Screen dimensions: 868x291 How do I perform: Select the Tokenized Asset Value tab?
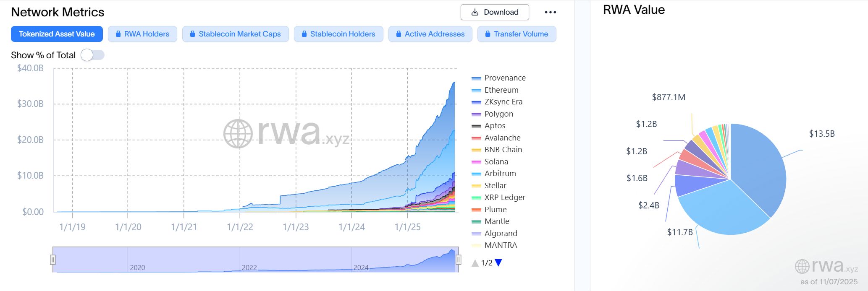pyautogui.click(x=57, y=34)
